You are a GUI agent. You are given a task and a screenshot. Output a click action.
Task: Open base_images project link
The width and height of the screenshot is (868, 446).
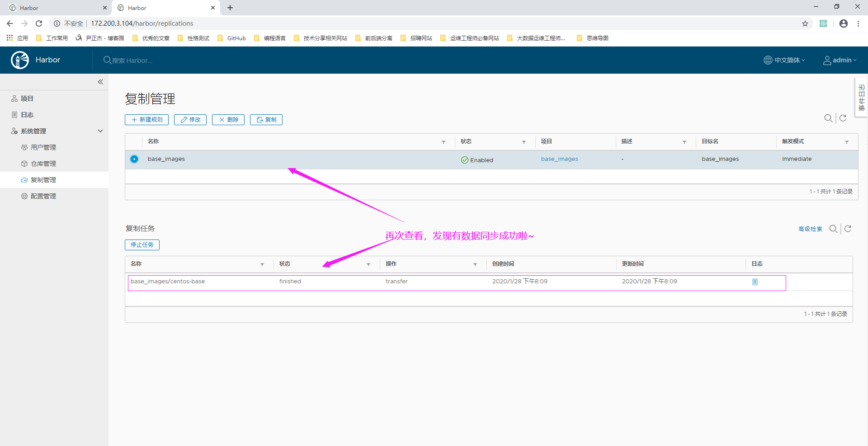[559, 159]
